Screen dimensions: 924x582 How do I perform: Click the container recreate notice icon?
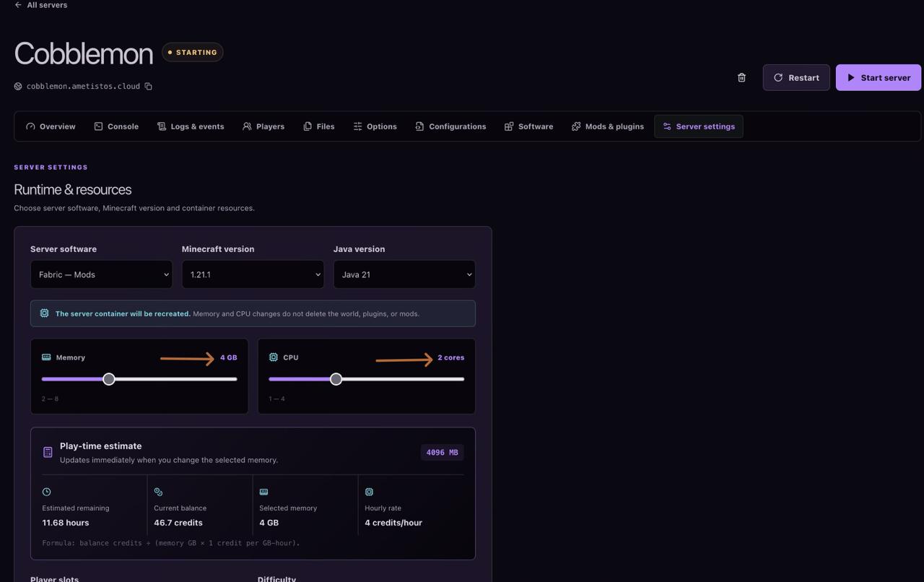[x=44, y=313]
